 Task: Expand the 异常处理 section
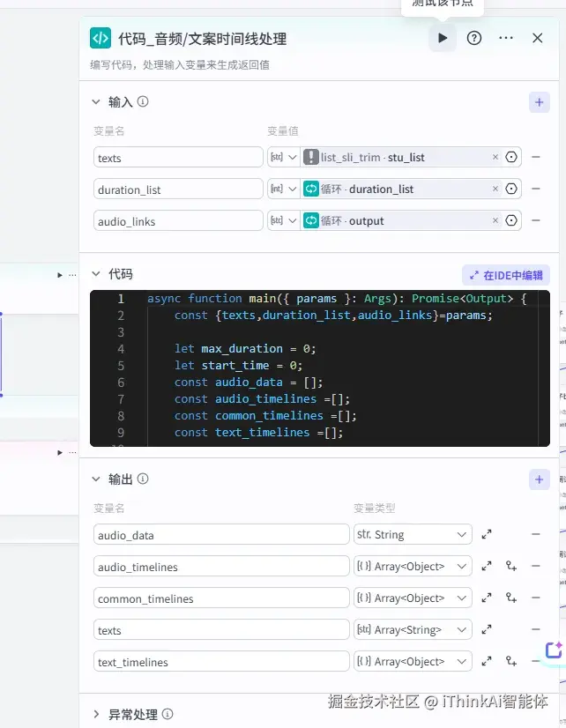pyautogui.click(x=96, y=714)
